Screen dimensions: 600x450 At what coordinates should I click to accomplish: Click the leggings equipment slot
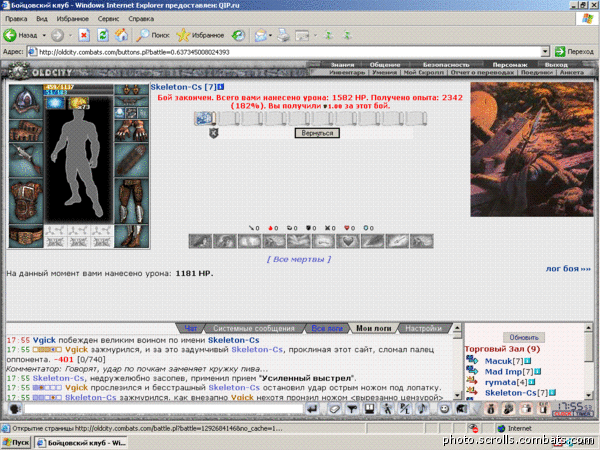tap(131, 201)
